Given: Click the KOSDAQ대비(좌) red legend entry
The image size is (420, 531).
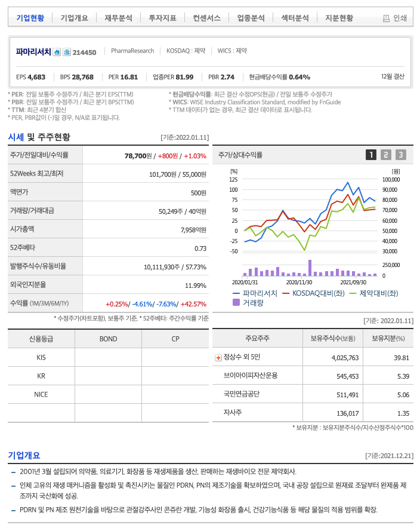Looking at the screenshot, I should pos(313,293).
